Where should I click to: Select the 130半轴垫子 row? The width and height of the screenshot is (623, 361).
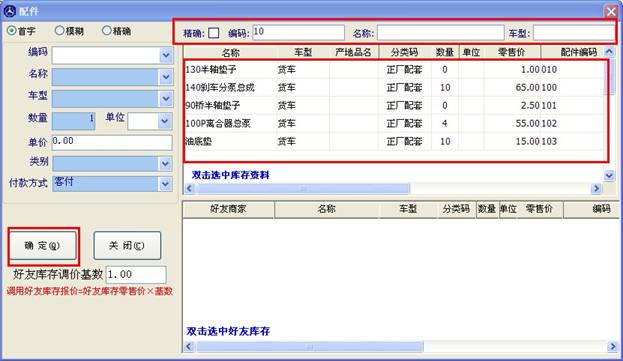click(x=394, y=69)
